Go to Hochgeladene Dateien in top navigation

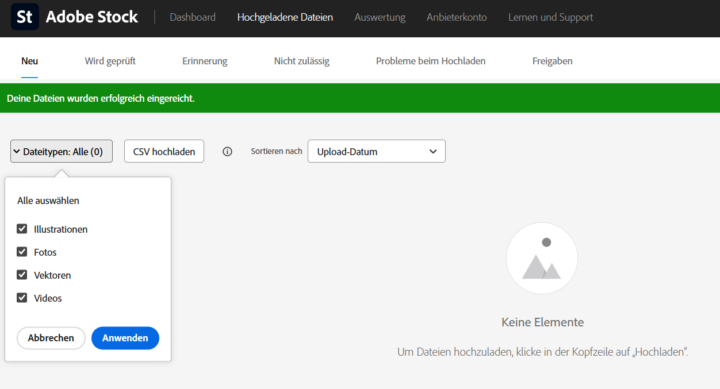(285, 17)
